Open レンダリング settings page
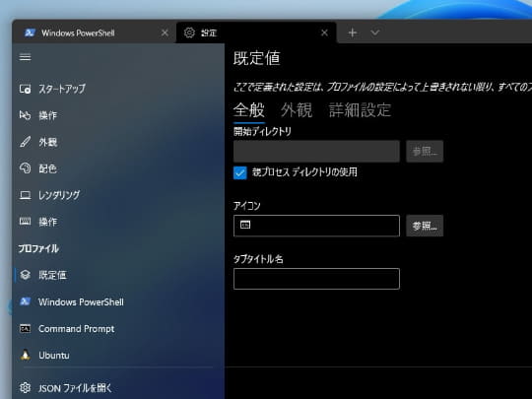Screen dimensions: 532x399 [x=118, y=195]
